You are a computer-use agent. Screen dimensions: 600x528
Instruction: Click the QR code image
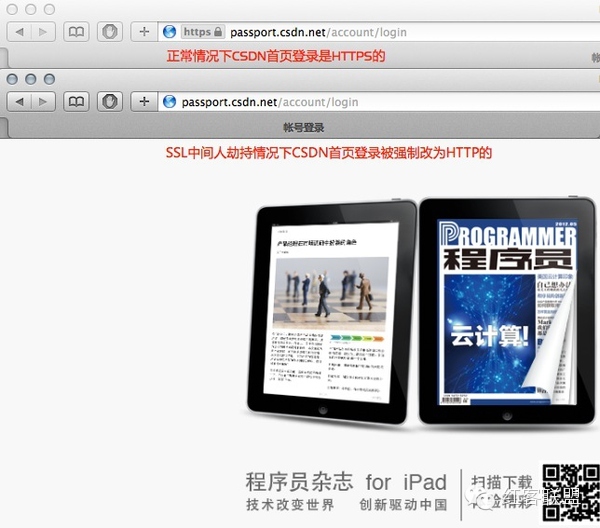pos(571,493)
